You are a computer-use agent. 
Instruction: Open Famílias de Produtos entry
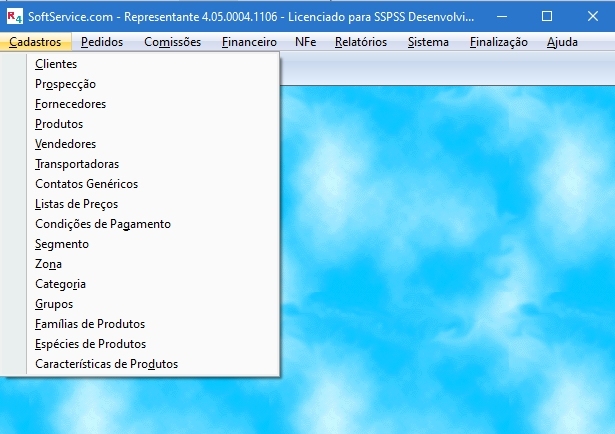[90, 324]
